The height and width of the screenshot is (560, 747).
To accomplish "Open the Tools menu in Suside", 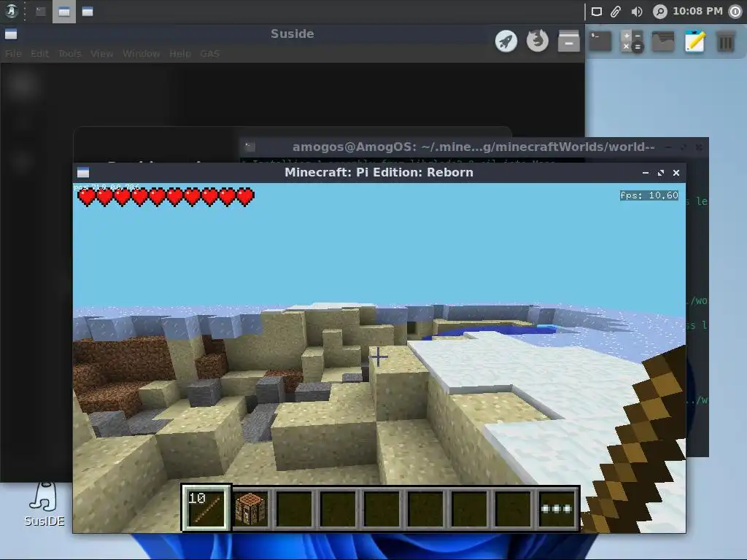I will tap(69, 54).
